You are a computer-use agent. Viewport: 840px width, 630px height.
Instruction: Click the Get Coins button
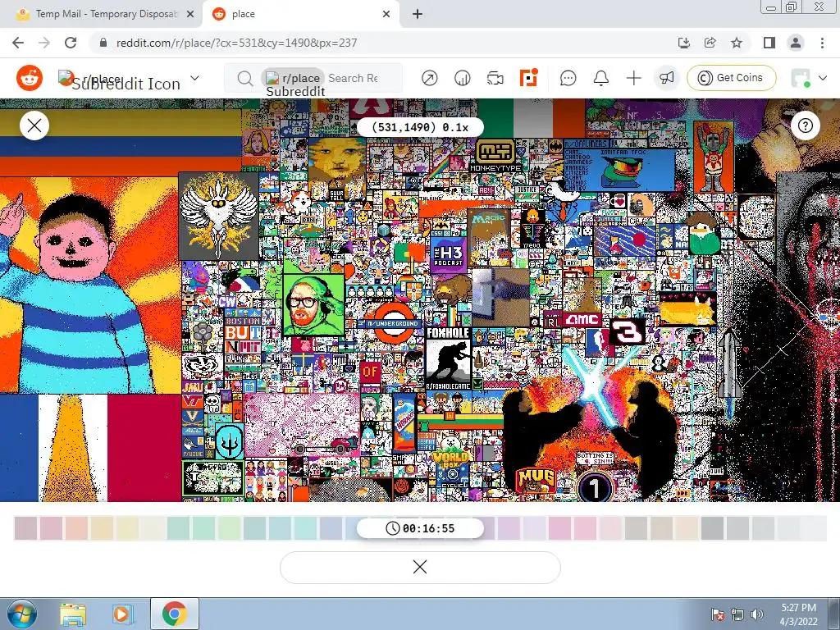(731, 78)
